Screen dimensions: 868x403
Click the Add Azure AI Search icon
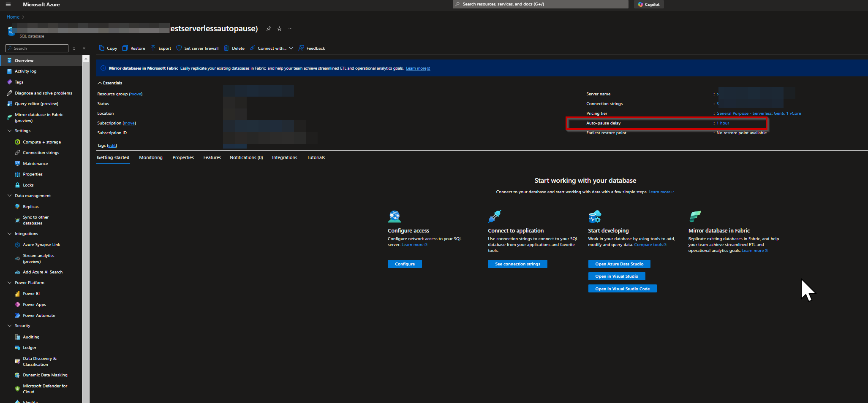pyautogui.click(x=17, y=272)
